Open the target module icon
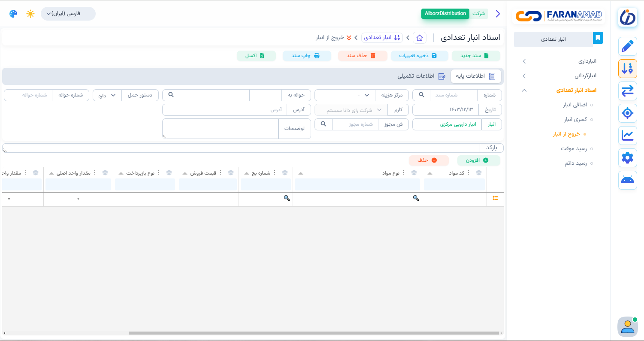This screenshot has width=644, height=341. click(x=627, y=113)
